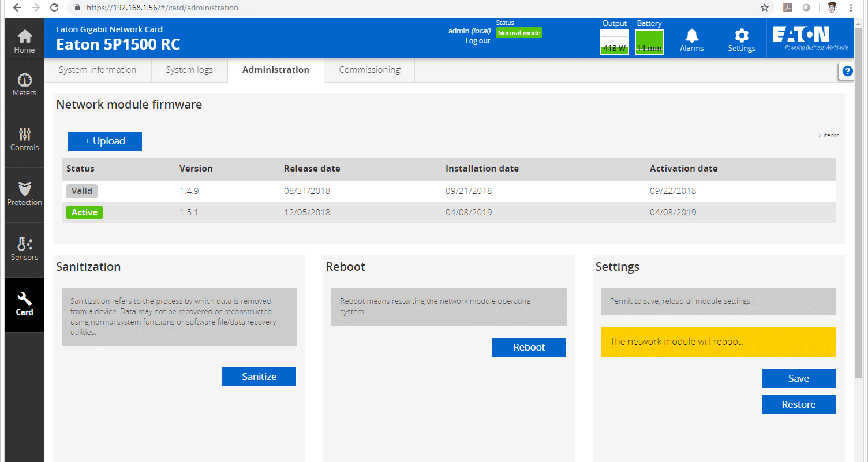The height and width of the screenshot is (462, 868).
Task: Select version 1.4.9 cell
Action: coord(189,191)
